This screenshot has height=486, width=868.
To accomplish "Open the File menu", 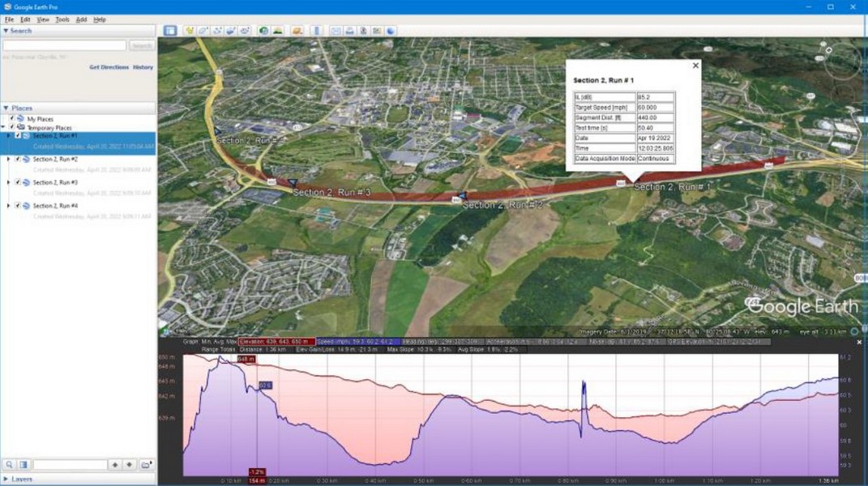I will point(10,19).
